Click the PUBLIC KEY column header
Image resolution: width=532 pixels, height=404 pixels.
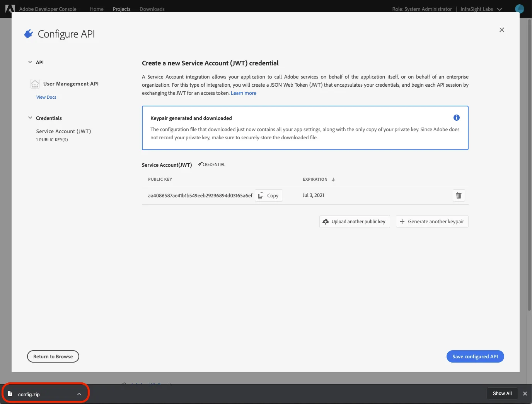point(160,179)
